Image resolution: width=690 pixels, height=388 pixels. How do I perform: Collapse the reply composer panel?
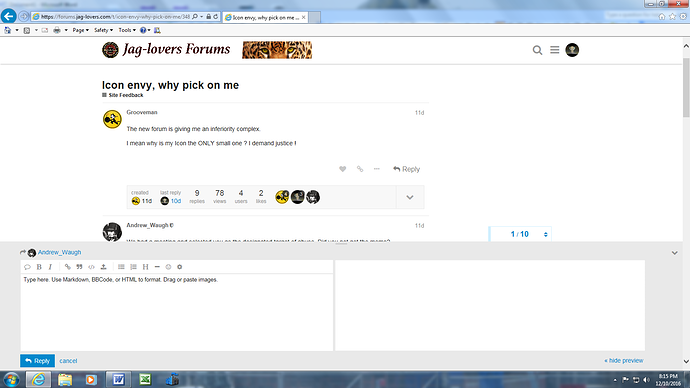point(675,253)
